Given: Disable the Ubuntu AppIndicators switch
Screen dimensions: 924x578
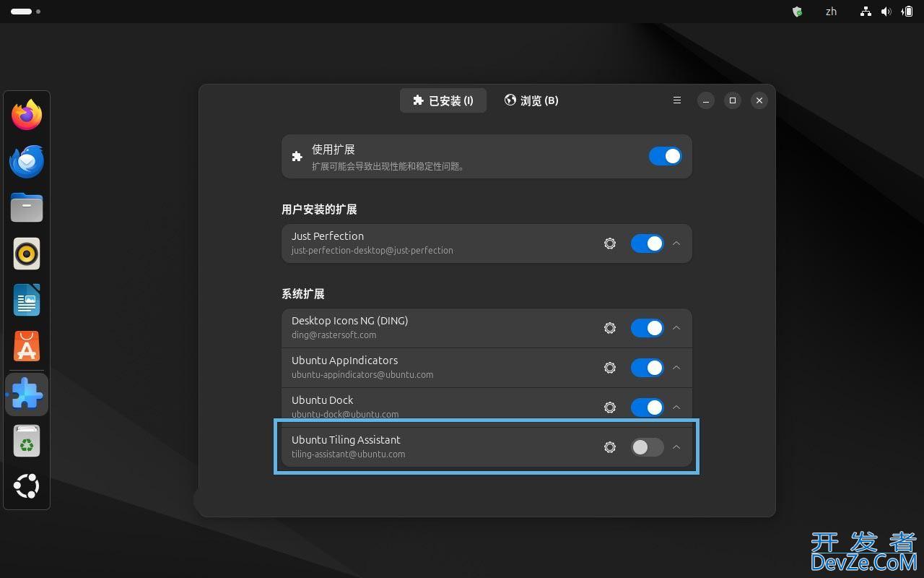Looking at the screenshot, I should click(647, 368).
